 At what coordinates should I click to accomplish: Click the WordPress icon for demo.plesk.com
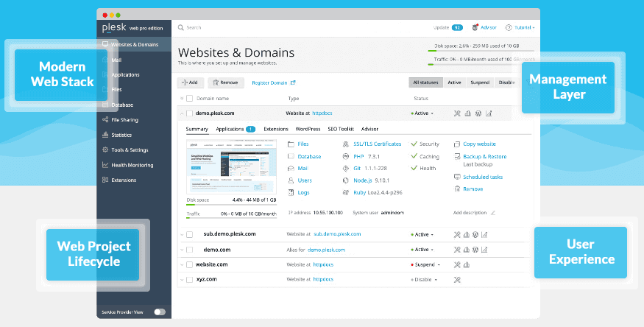click(478, 113)
